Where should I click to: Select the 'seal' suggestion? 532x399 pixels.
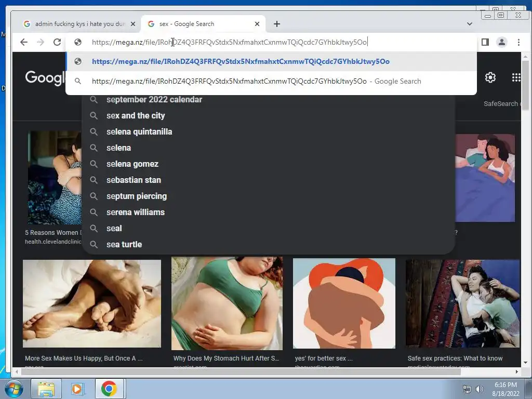click(114, 229)
